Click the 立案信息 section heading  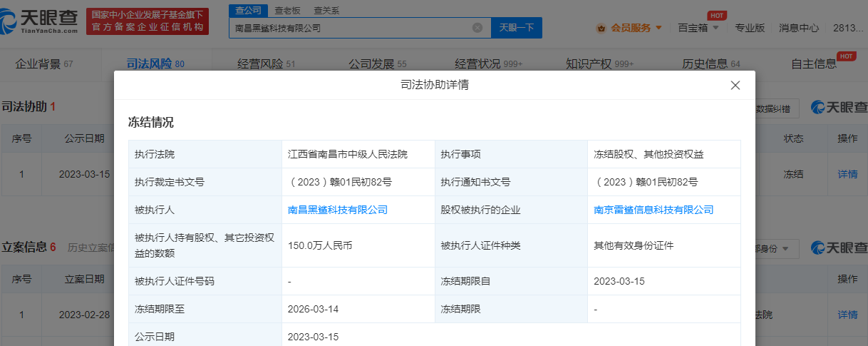click(x=24, y=248)
